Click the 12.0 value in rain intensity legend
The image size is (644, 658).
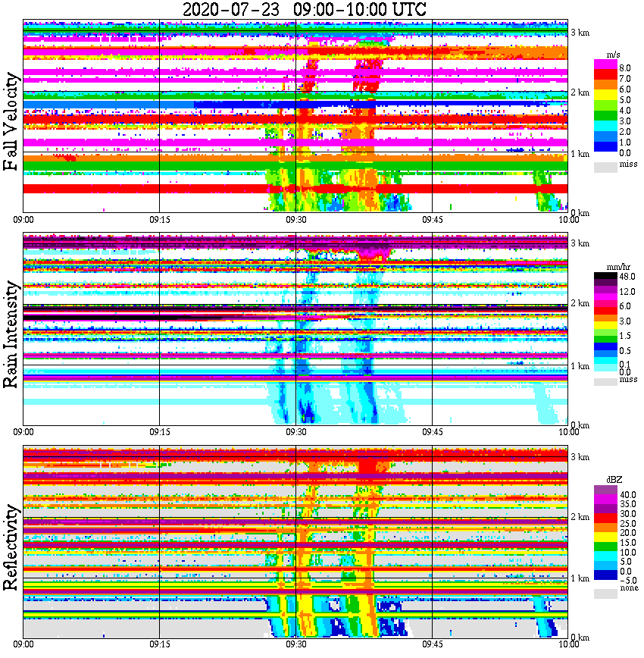pos(627,291)
